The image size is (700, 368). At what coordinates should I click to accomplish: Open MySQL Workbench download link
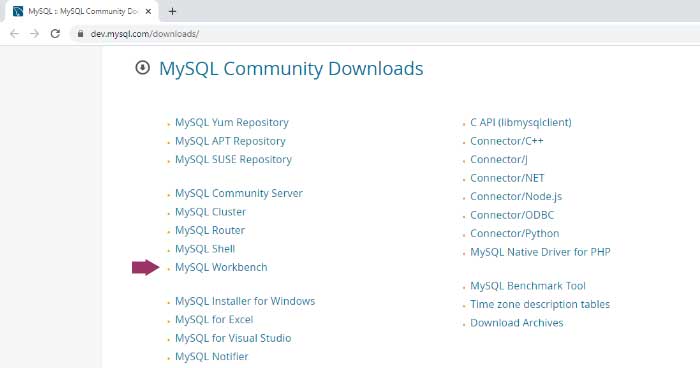click(221, 268)
